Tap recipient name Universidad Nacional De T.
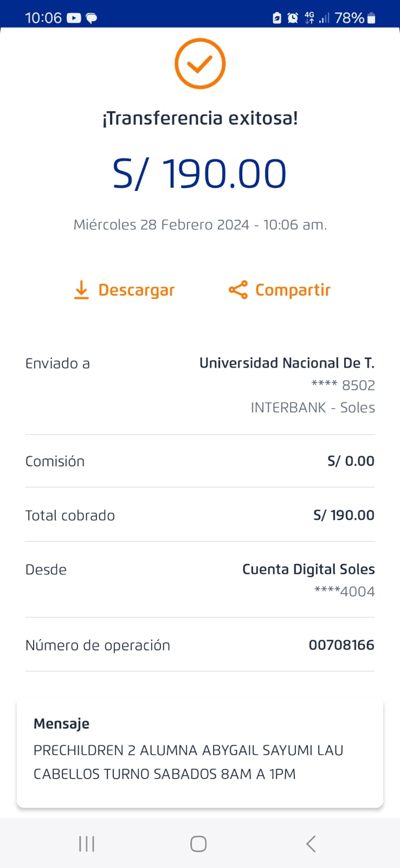Image resolution: width=400 pixels, height=868 pixels. tap(287, 363)
